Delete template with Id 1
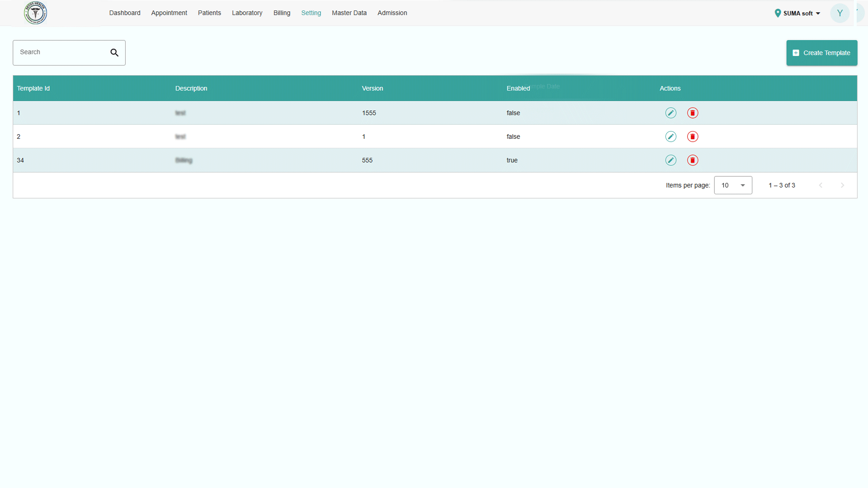 (x=692, y=113)
